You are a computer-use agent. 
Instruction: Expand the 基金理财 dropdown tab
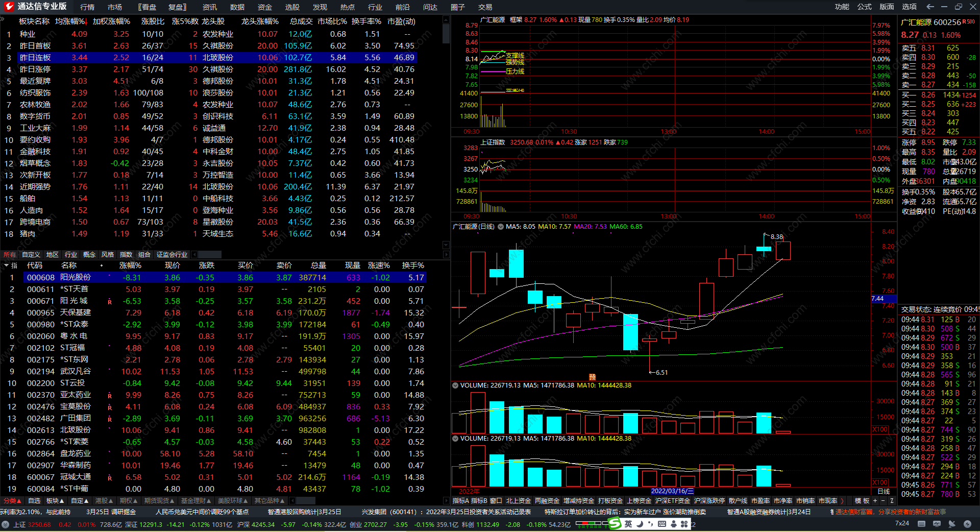197,501
